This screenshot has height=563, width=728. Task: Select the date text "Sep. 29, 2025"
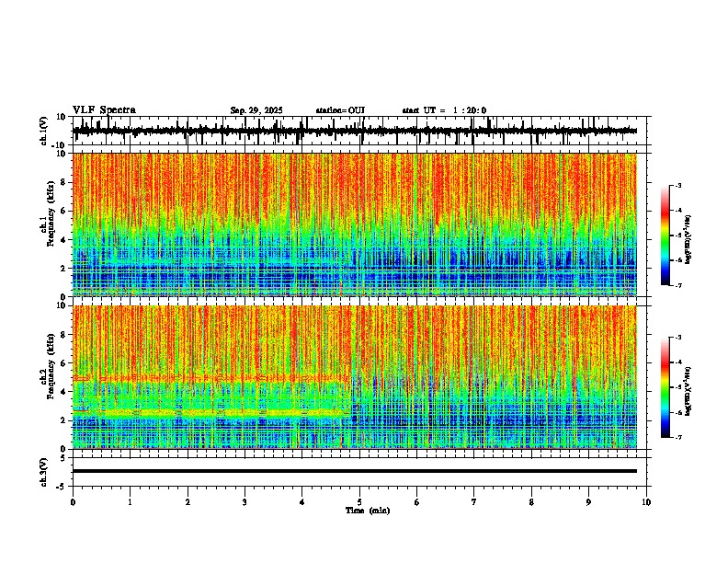pyautogui.click(x=256, y=110)
